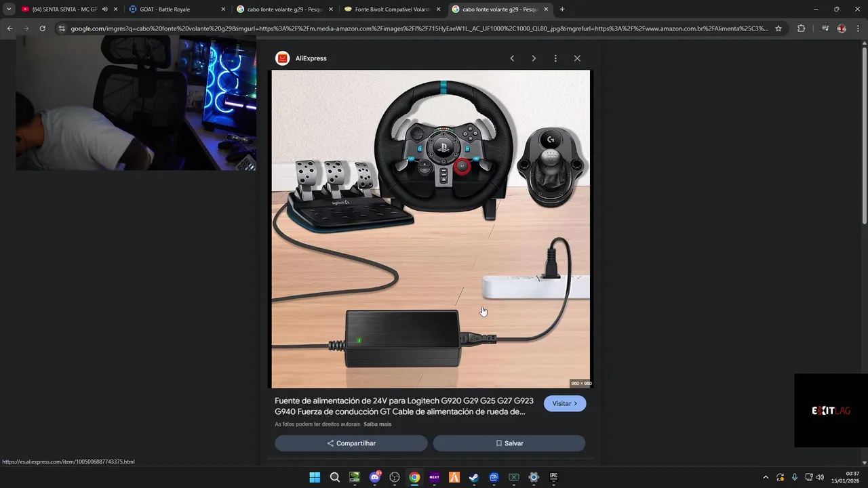Open more options in image preview header
The image size is (868, 488).
(555, 58)
